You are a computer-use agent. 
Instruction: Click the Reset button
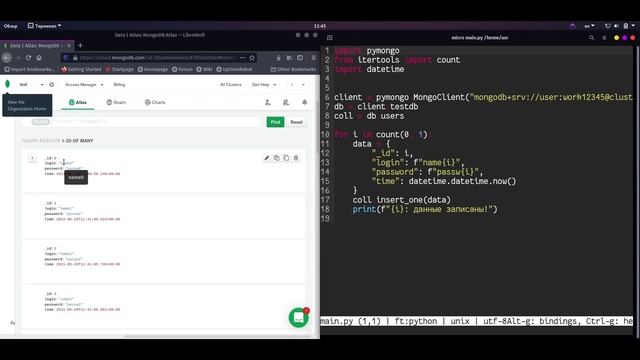pos(296,122)
